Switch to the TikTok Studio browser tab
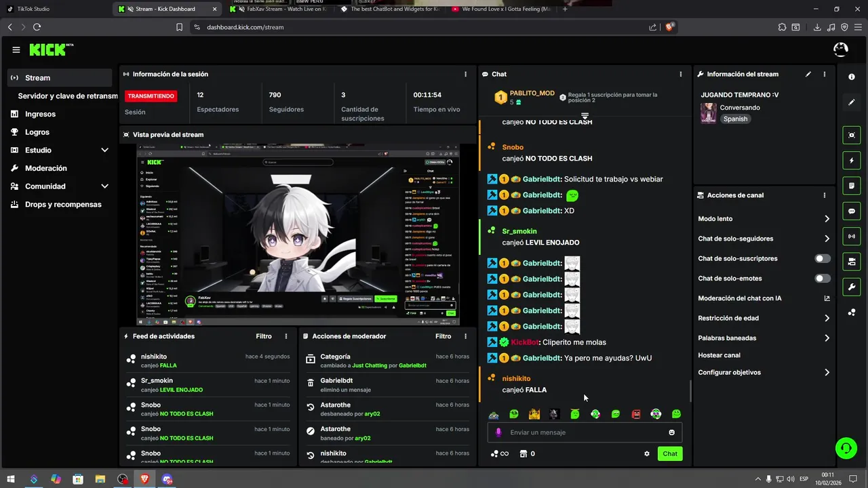The image size is (868, 488). (x=56, y=9)
